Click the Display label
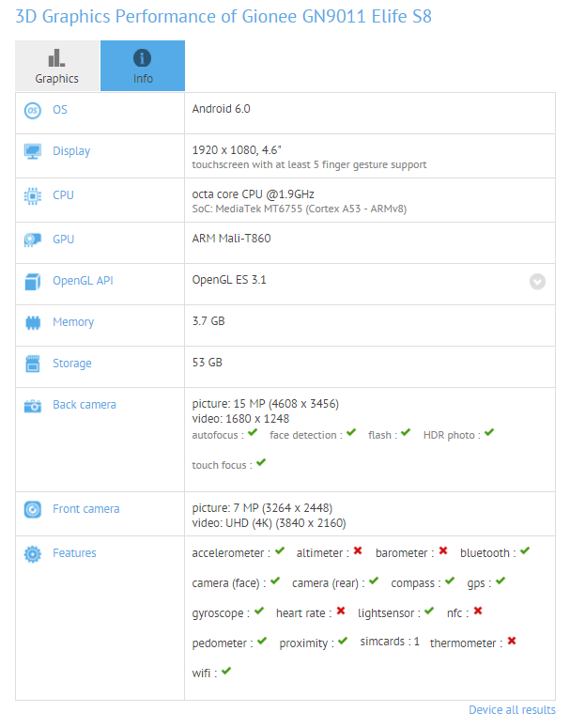This screenshot has height=728, width=570. (71, 151)
